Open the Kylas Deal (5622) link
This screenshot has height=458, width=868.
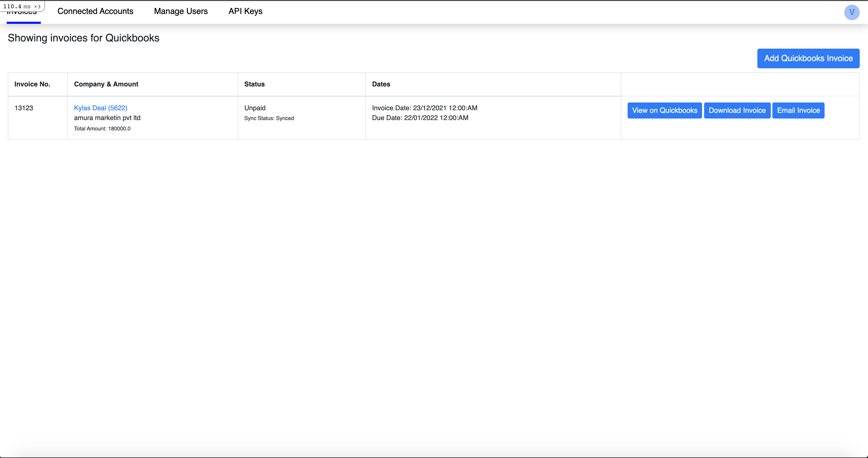(100, 108)
